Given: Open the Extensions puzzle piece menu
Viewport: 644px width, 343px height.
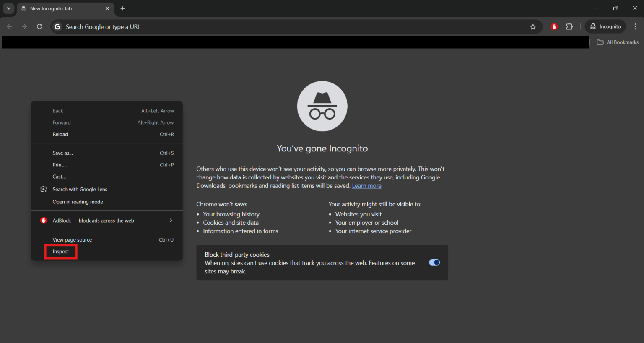Looking at the screenshot, I should click(x=569, y=27).
